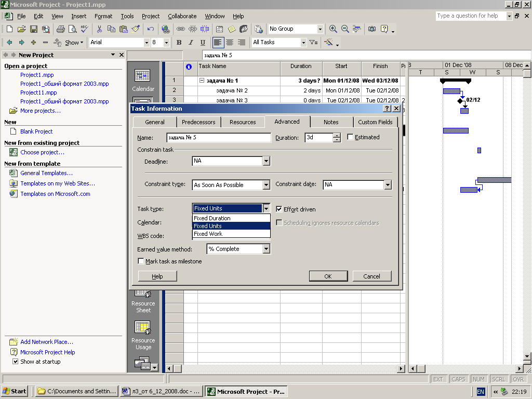Viewport: 532px width, 399px height.
Task: Open the All Tasks filter dropdown
Action: tap(303, 43)
